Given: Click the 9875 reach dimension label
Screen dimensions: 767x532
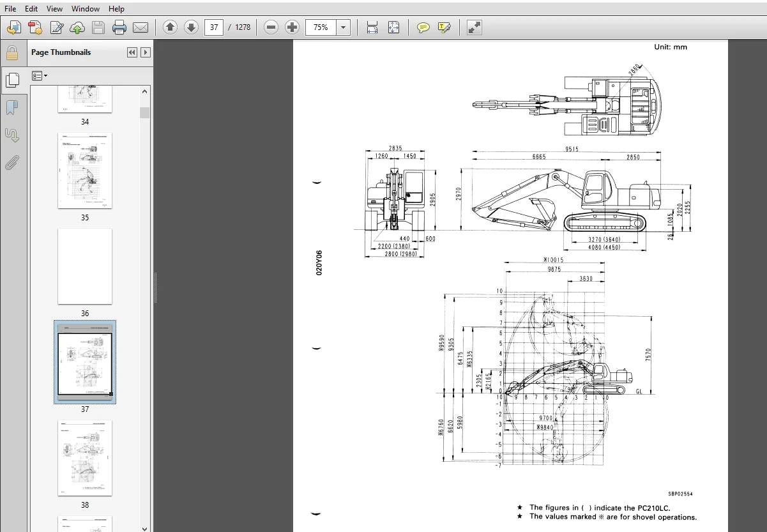Looking at the screenshot, I should (554, 269).
